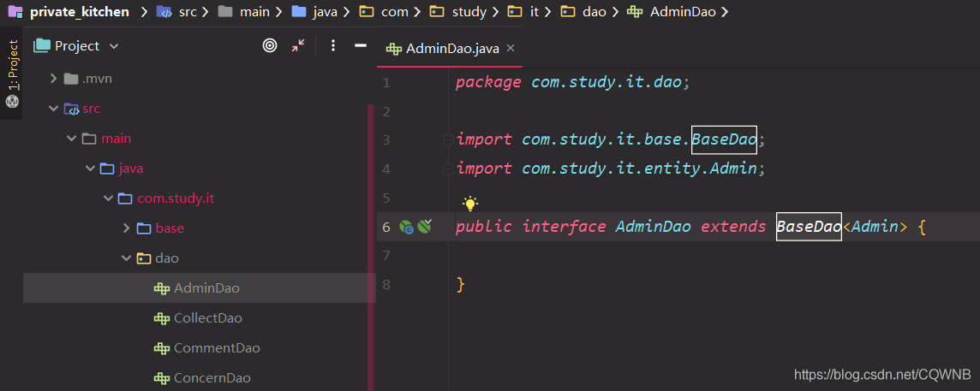Click the fold marker beside line 3 import
The width and height of the screenshot is (980, 391).
pos(447,140)
